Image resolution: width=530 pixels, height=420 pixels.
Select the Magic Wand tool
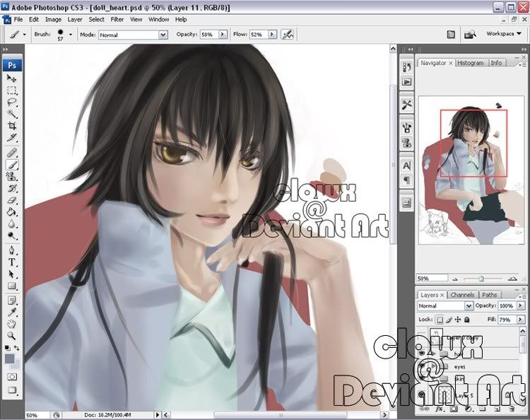(12, 114)
